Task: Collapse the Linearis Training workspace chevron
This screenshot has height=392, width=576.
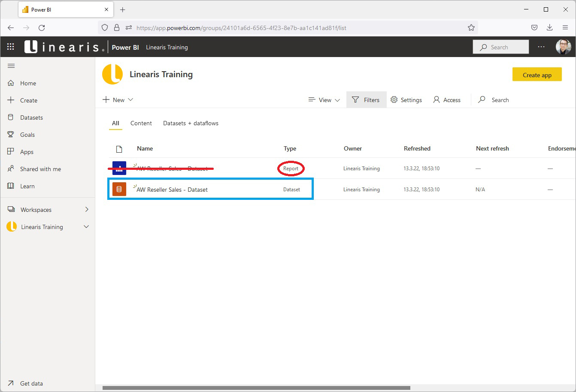Action: [86, 226]
